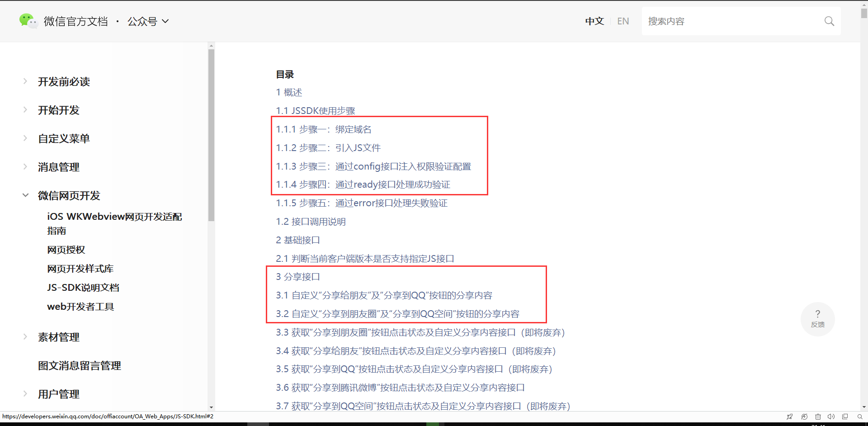
Task: Jump to 2 基础接口
Action: 298,241
